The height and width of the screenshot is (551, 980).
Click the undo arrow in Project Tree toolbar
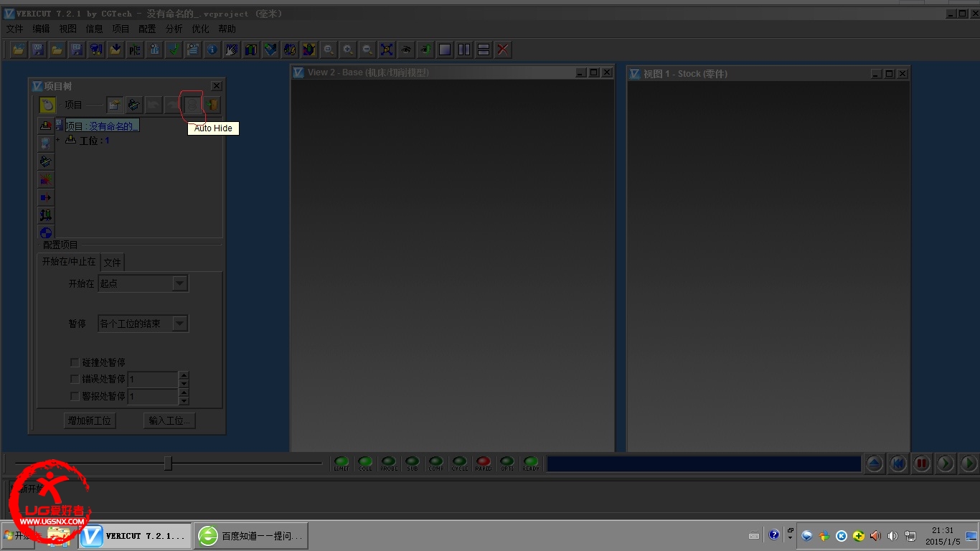[x=154, y=105]
